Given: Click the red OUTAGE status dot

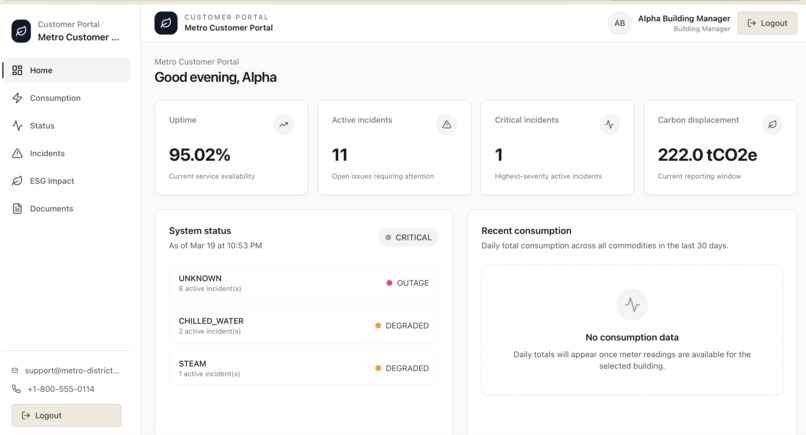Looking at the screenshot, I should tap(389, 283).
